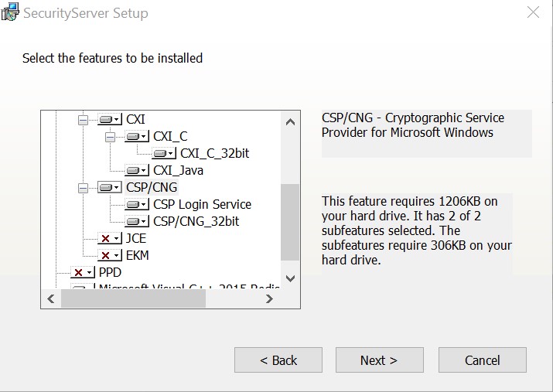Screen dimensions: 553x392
Task: Open the CXI_C_32bit feature drive dropdown icon
Action: coord(164,153)
